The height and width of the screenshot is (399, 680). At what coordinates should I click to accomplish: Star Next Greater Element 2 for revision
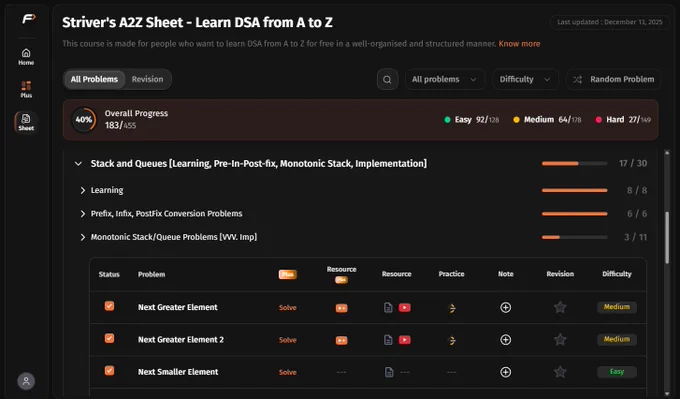point(560,340)
